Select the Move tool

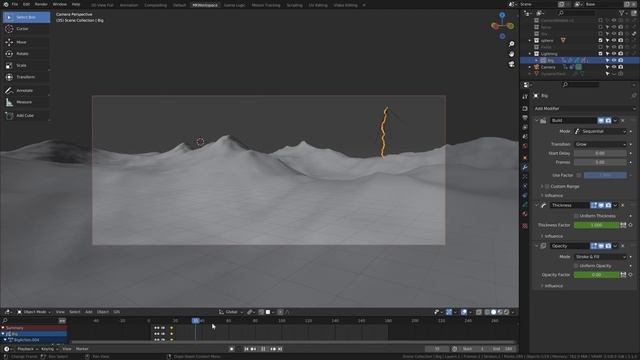[27, 42]
